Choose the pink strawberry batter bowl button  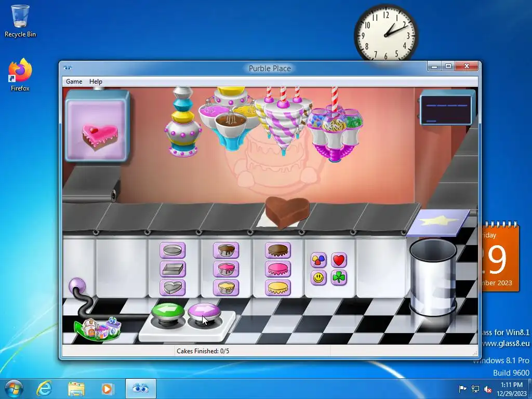click(x=226, y=269)
